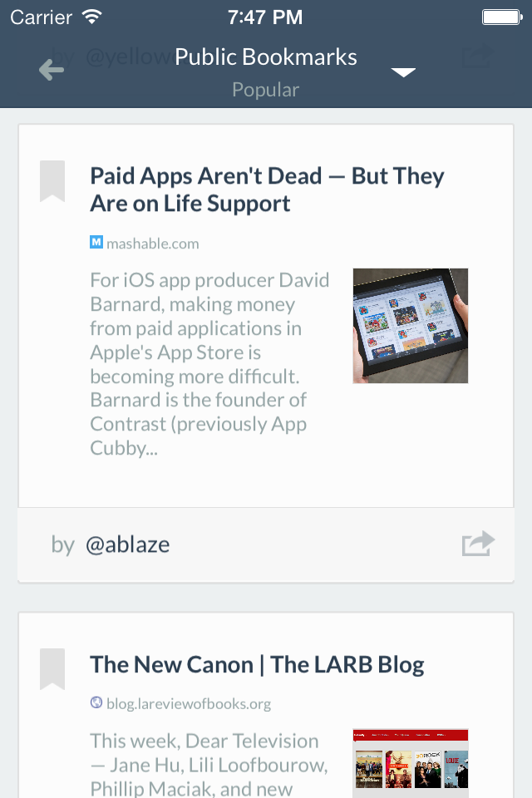532x798 pixels.
Task: Tap the LARB blog preview thumbnail
Action: point(410,761)
